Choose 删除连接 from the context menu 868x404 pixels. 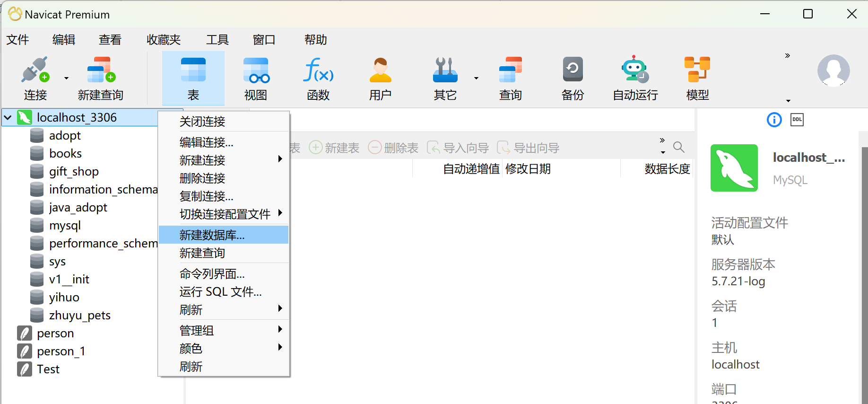[x=224, y=178]
